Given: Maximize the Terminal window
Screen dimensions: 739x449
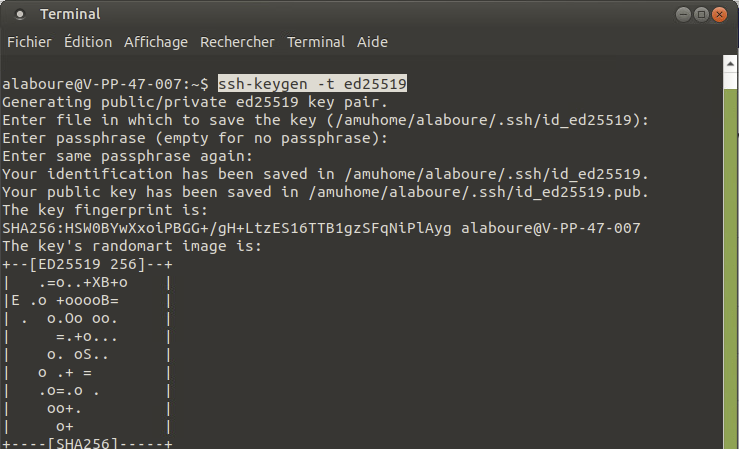Looking at the screenshot, I should click(x=701, y=14).
